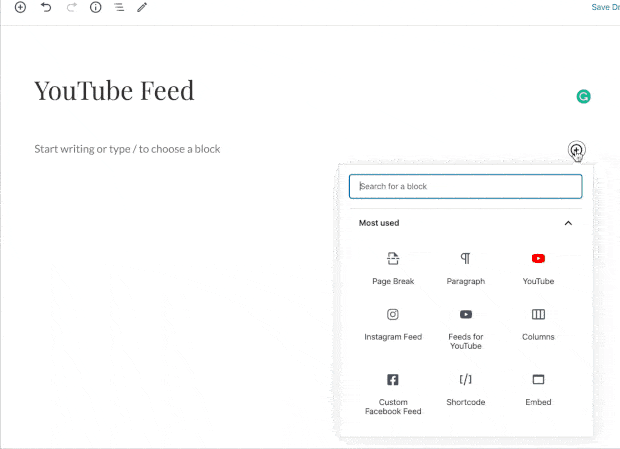The width and height of the screenshot is (620, 449).
Task: Open the Tools pencil icon
Action: (142, 7)
